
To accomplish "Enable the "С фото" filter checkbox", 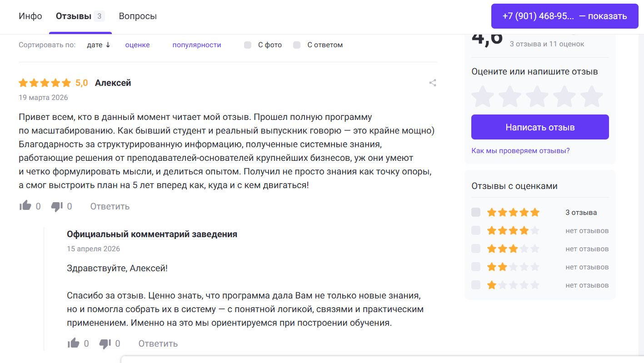I will (x=248, y=45).
